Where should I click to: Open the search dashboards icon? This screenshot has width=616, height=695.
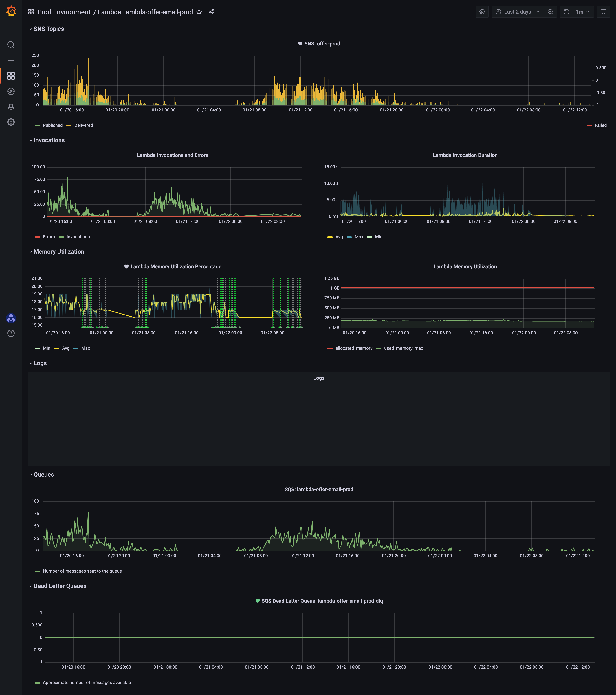click(11, 45)
